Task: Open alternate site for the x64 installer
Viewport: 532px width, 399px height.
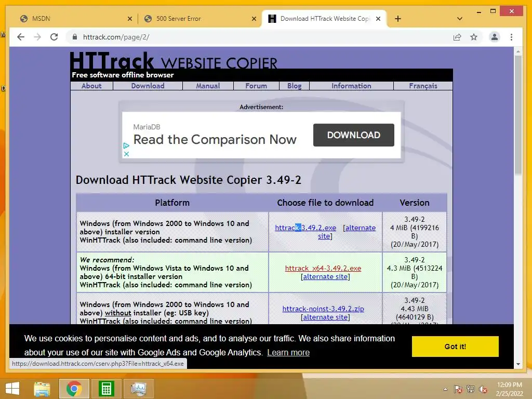Action: coord(325,276)
